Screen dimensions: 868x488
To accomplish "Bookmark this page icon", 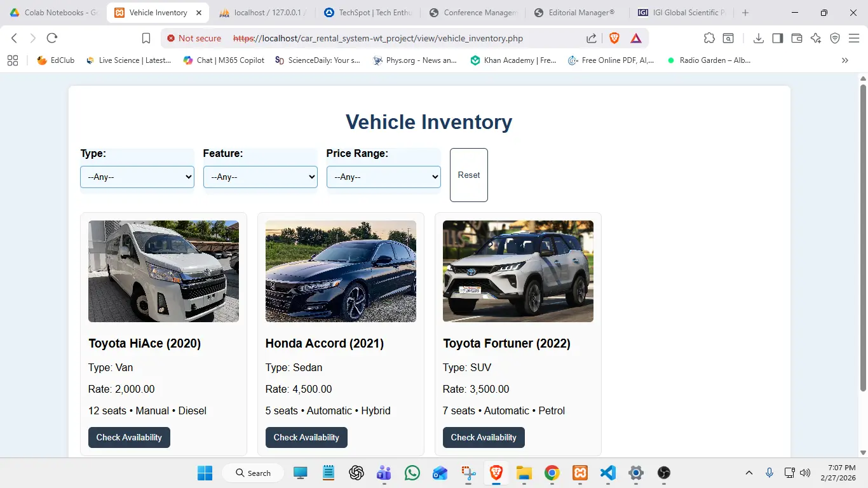I will click(146, 38).
